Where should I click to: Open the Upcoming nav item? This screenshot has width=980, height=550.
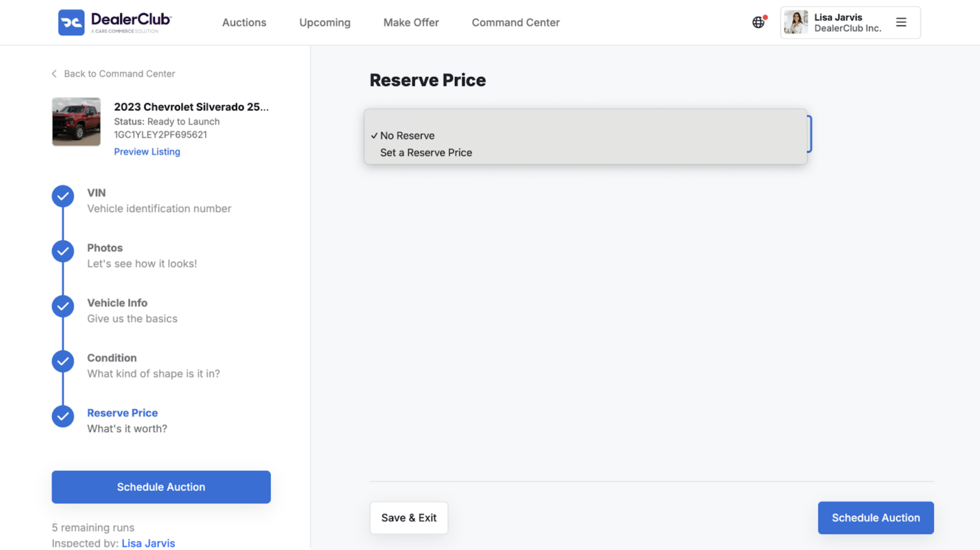(325, 23)
